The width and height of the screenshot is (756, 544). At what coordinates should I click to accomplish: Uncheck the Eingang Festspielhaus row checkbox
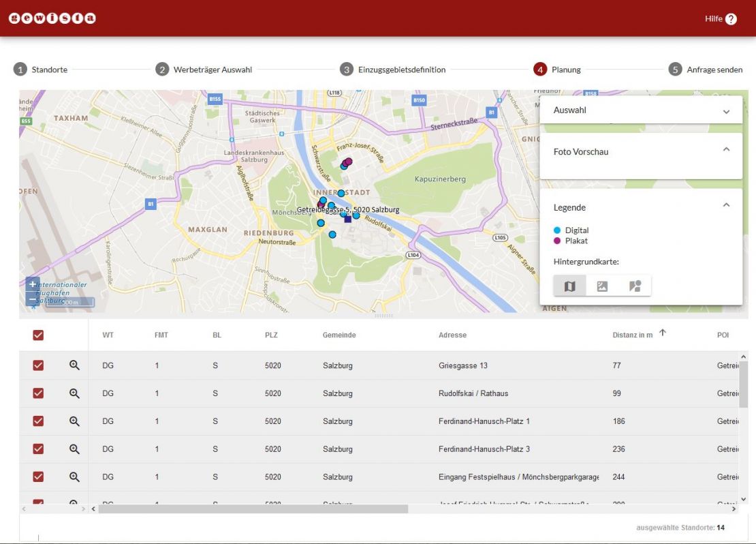pyautogui.click(x=38, y=477)
